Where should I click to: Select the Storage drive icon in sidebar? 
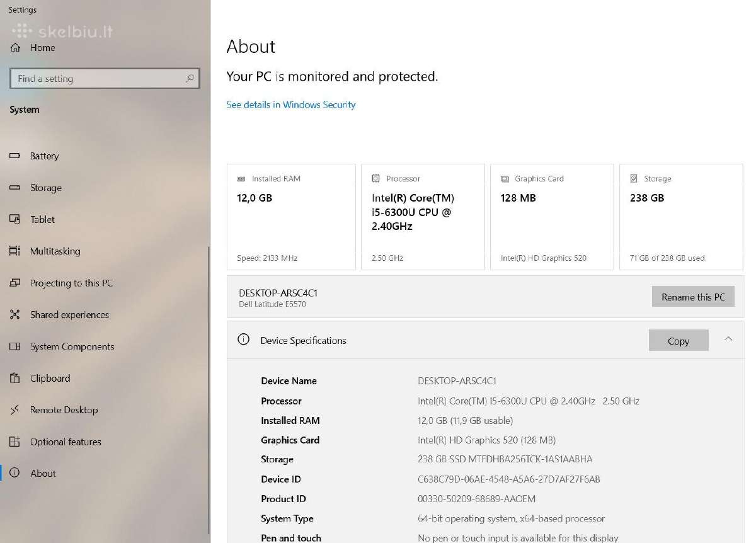tap(15, 188)
